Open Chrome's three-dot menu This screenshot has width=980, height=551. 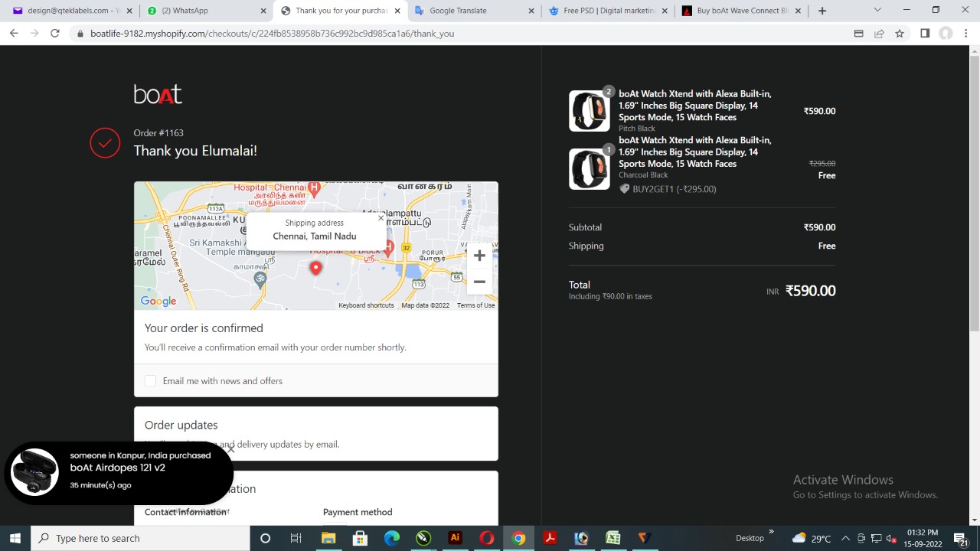(x=966, y=34)
